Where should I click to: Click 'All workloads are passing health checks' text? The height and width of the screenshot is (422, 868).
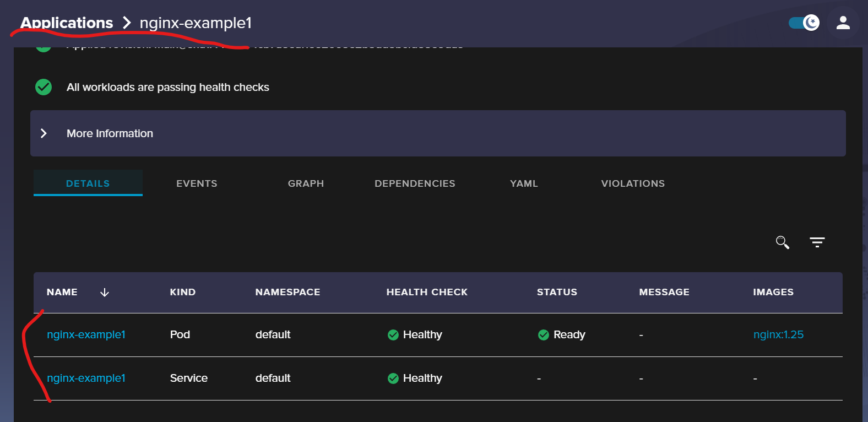tap(168, 87)
